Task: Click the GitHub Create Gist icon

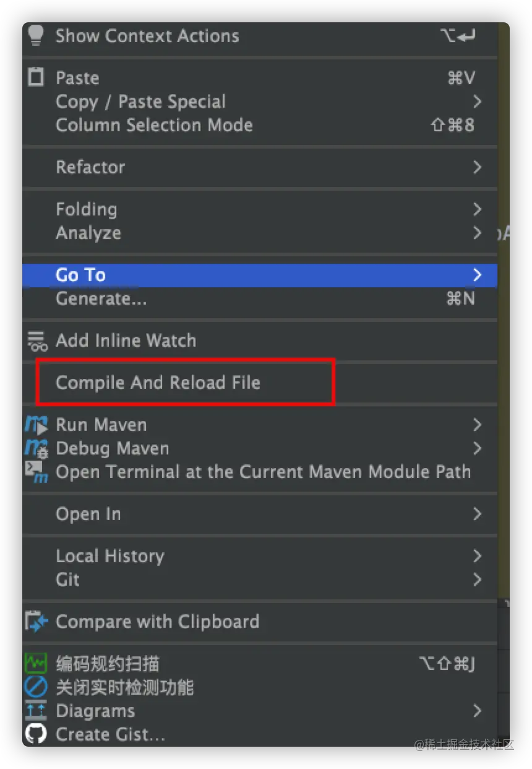Action: (x=36, y=734)
